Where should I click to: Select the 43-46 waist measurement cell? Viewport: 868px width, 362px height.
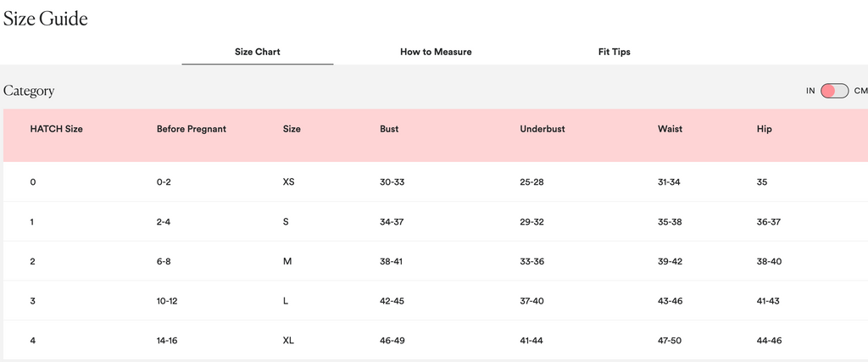click(x=670, y=301)
